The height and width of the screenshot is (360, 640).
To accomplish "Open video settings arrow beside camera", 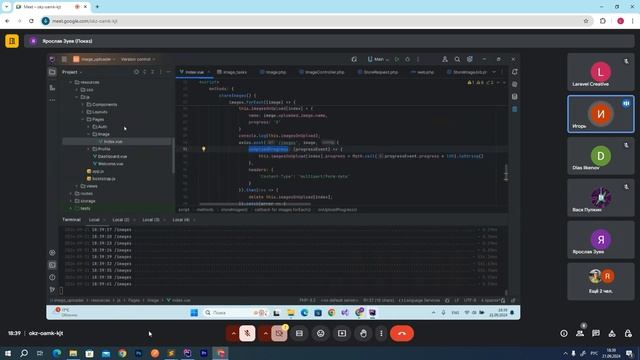I will [265, 333].
